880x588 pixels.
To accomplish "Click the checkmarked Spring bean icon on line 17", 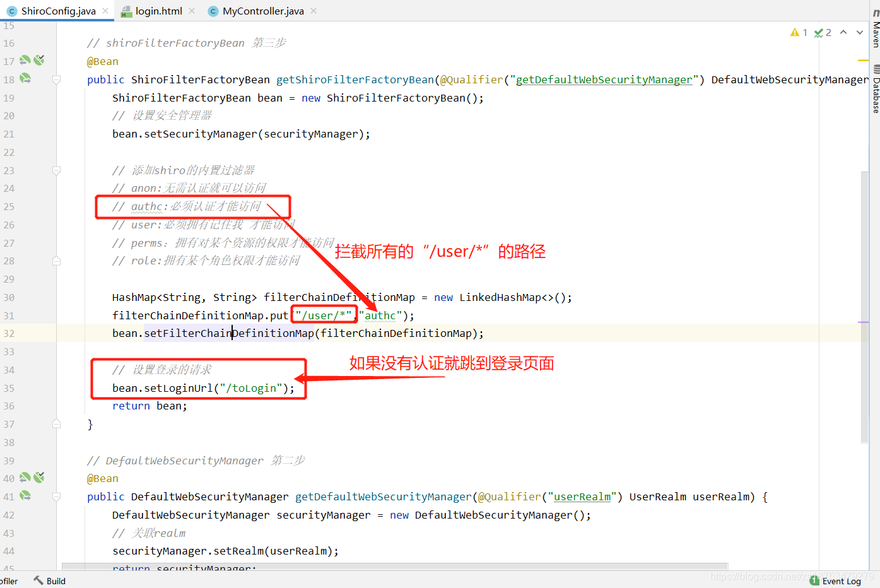I will [x=39, y=61].
